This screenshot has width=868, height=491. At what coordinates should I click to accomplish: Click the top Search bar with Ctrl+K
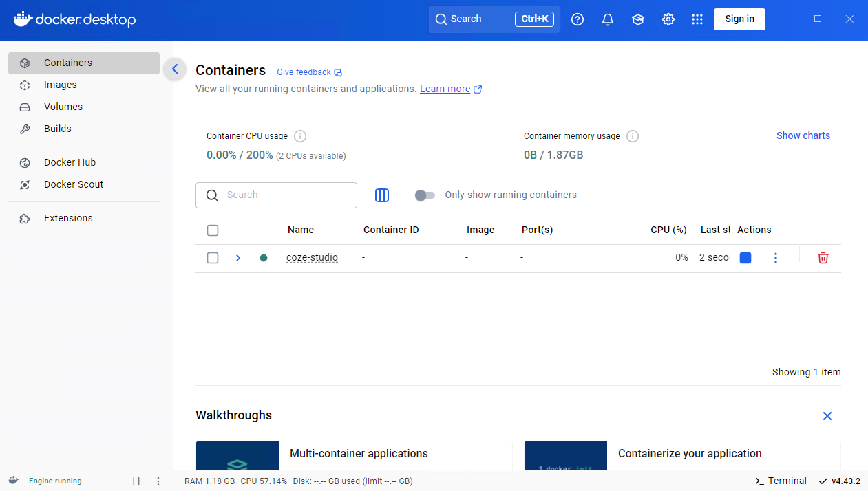tap(494, 19)
